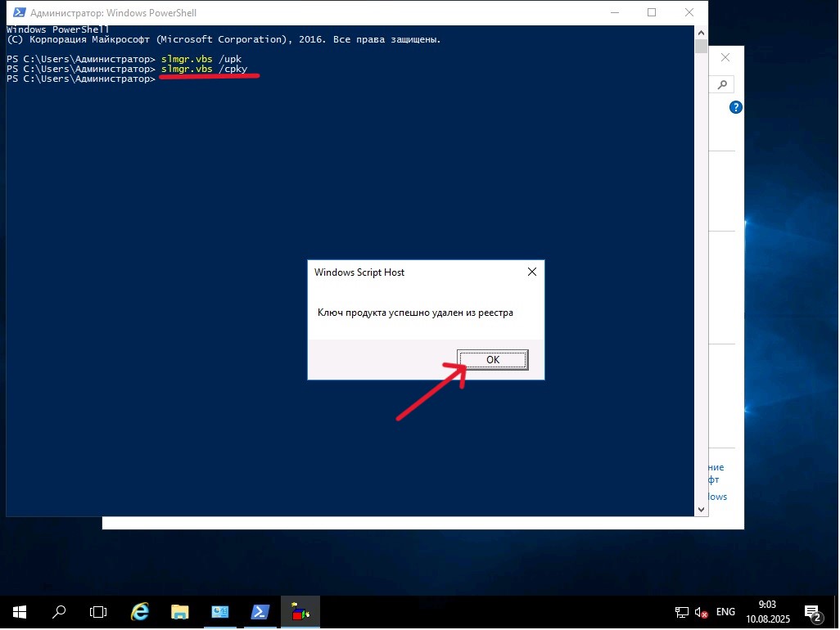Image resolution: width=840 pixels, height=630 pixels.
Task: Click the blue help question mark icon
Action: tap(735, 107)
